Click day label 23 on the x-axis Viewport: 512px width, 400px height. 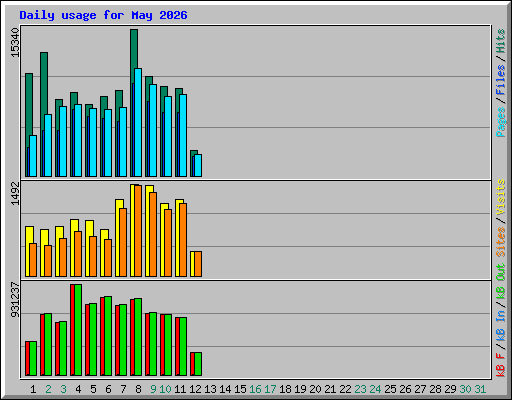[x=360, y=389]
